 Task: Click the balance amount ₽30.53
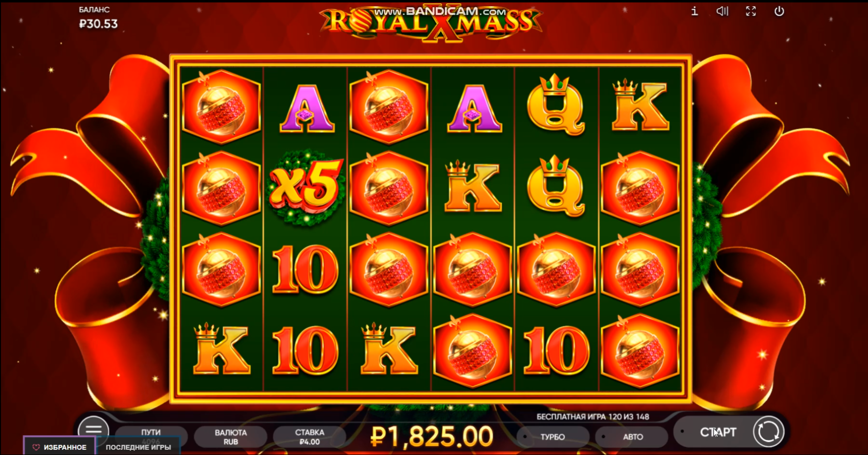coord(98,24)
